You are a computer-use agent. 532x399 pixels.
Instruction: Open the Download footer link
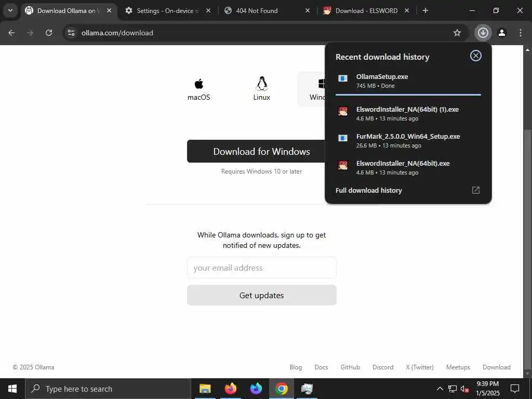coord(496,367)
